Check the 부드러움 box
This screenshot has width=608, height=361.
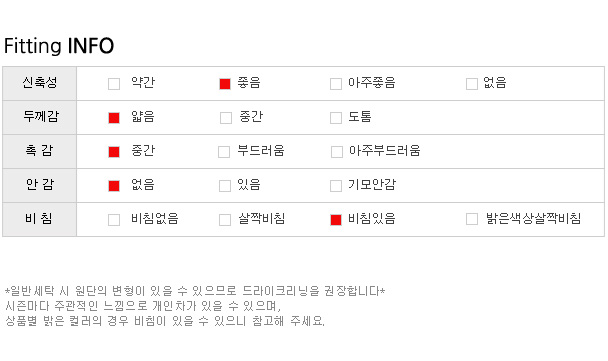pos(224,152)
